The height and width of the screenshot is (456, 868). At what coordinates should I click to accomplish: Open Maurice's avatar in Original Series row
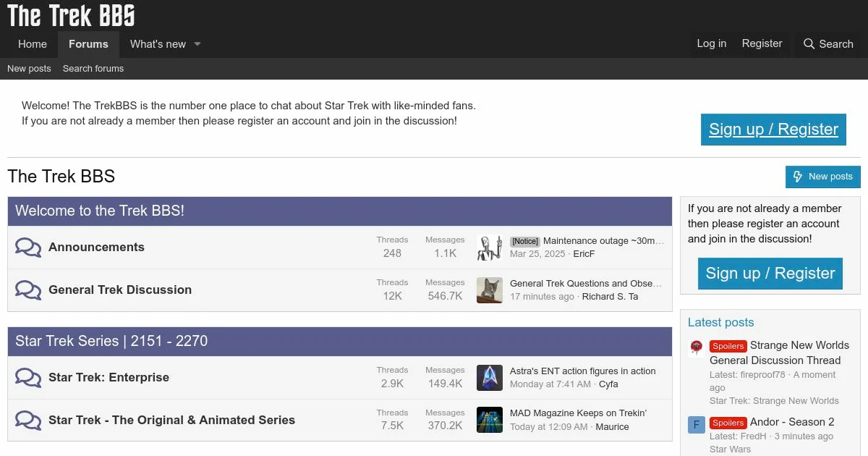490,421
